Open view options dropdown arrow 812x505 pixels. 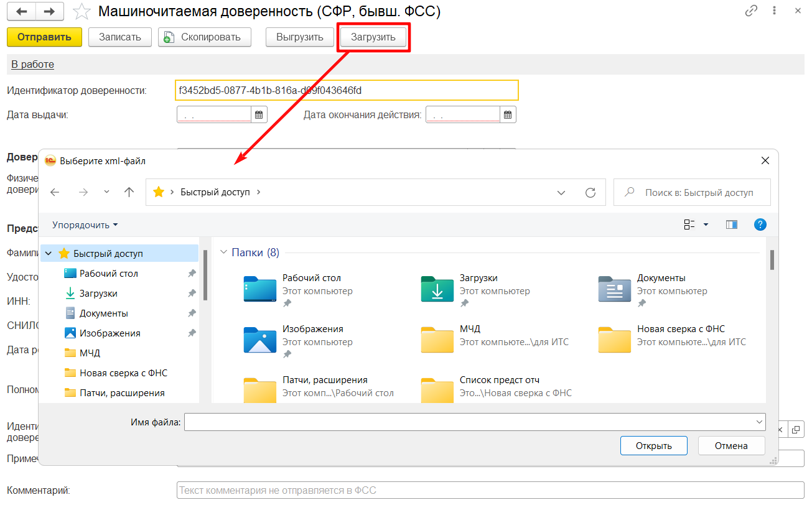click(x=706, y=225)
